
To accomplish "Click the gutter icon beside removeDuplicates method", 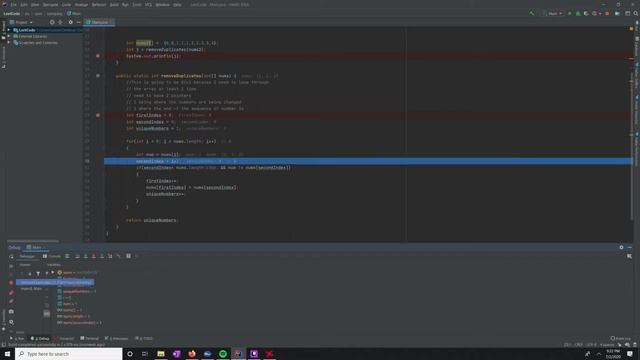I will coord(98,76).
